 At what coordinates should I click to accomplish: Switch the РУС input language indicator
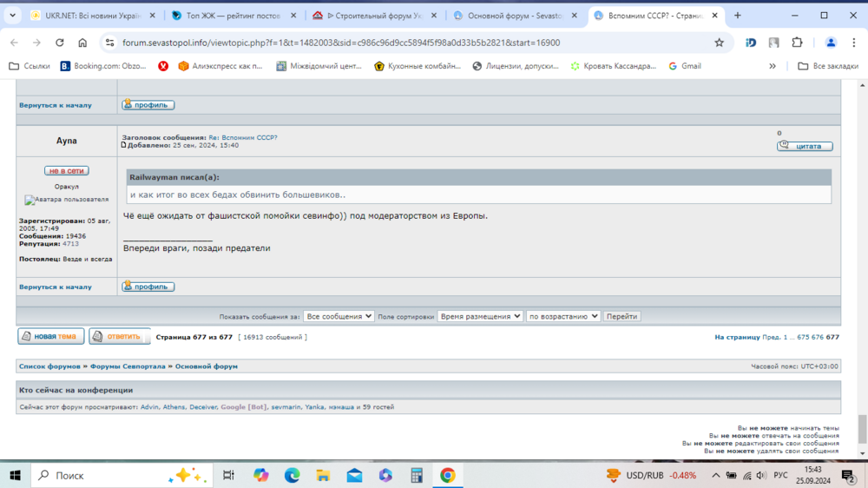[780, 475]
